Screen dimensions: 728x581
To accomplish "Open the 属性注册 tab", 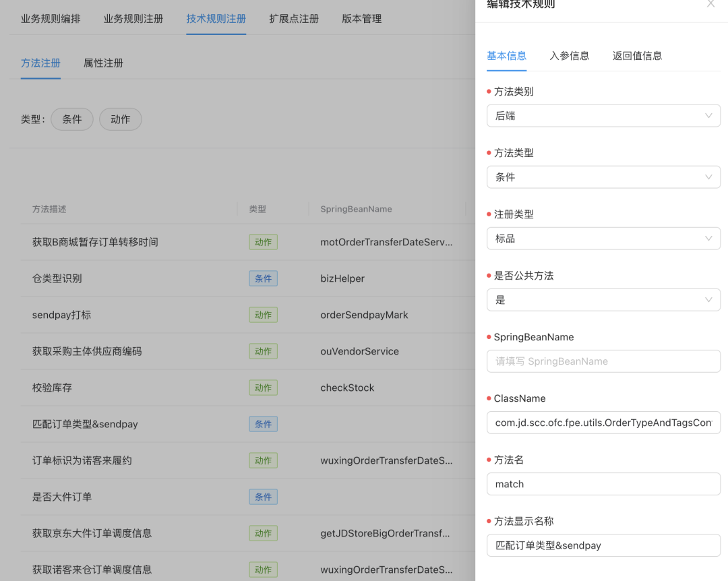I will click(x=103, y=63).
